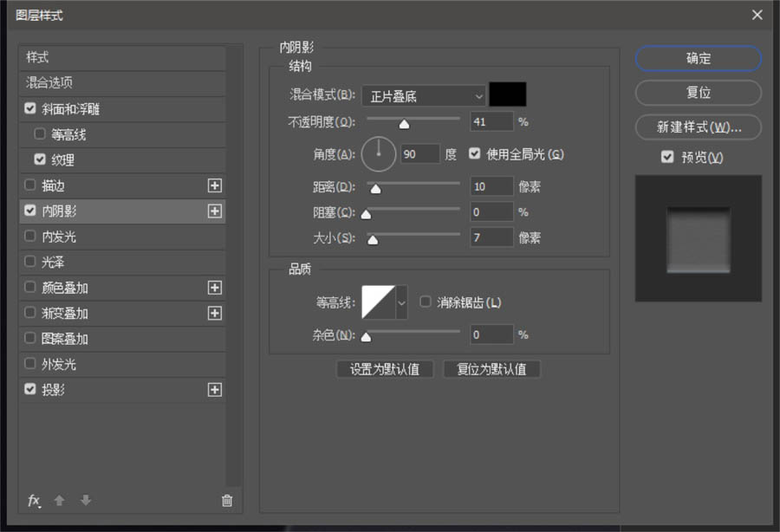Enable the 描边 checkbox
The image size is (780, 532).
click(x=30, y=185)
